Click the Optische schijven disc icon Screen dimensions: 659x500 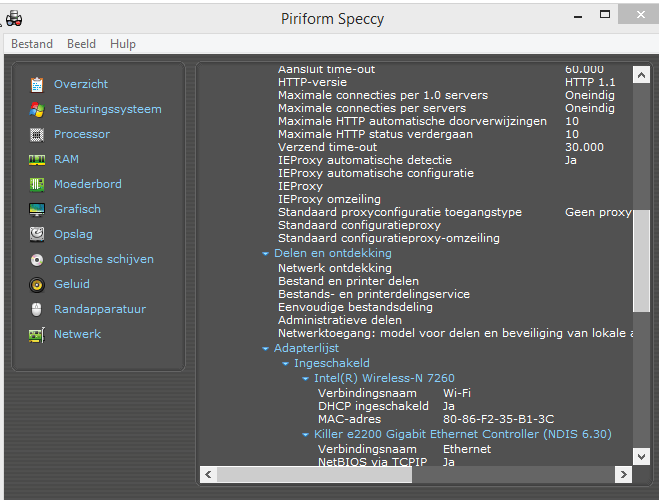[x=37, y=260]
